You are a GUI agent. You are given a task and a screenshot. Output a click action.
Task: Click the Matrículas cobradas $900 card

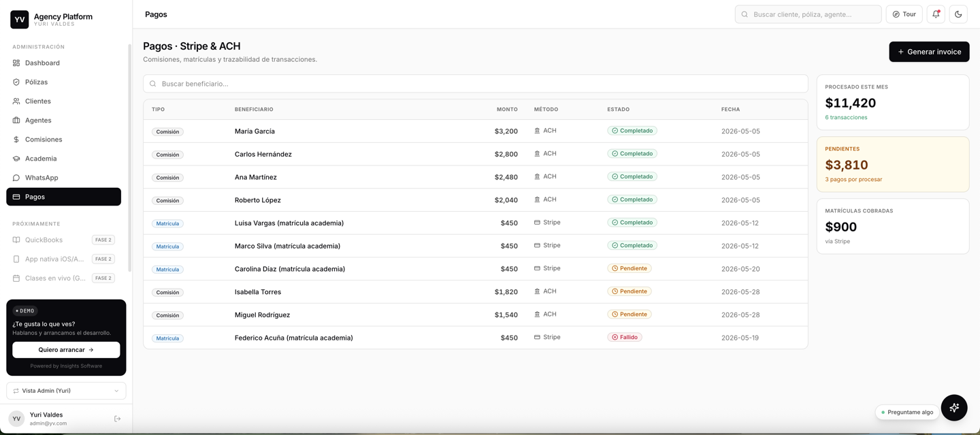(893, 226)
